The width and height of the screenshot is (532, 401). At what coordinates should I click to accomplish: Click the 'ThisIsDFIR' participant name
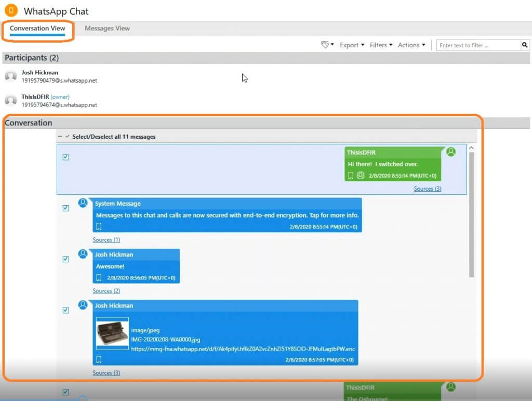click(x=35, y=97)
